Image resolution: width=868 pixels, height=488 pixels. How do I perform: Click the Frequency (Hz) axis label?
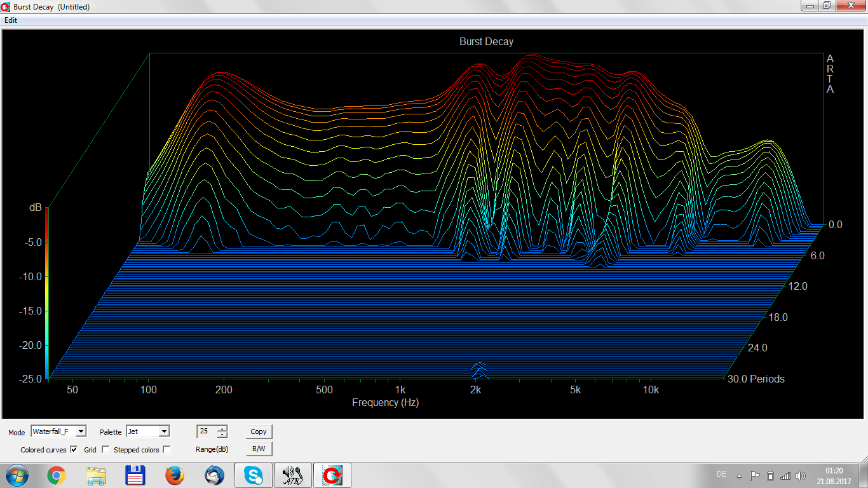(x=385, y=402)
